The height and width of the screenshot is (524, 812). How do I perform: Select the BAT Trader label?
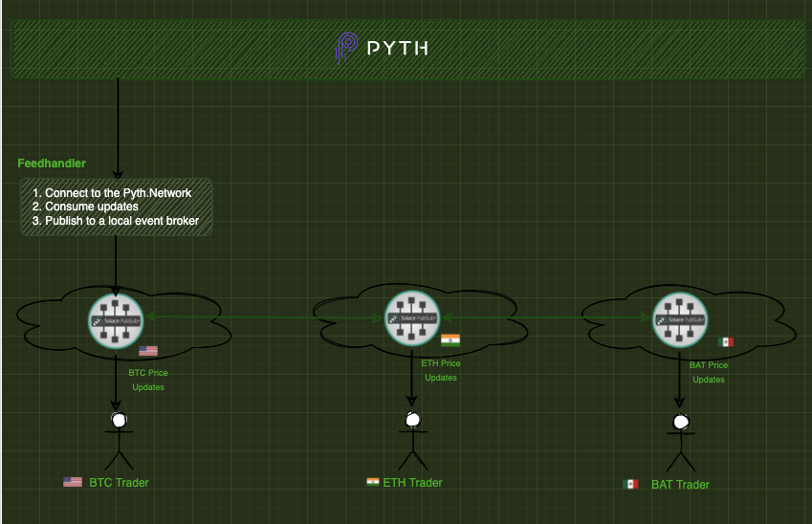[x=680, y=485]
